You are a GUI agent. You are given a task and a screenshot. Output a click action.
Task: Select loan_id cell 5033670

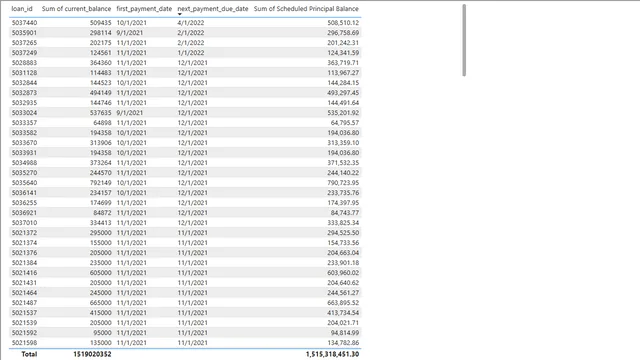pyautogui.click(x=24, y=143)
